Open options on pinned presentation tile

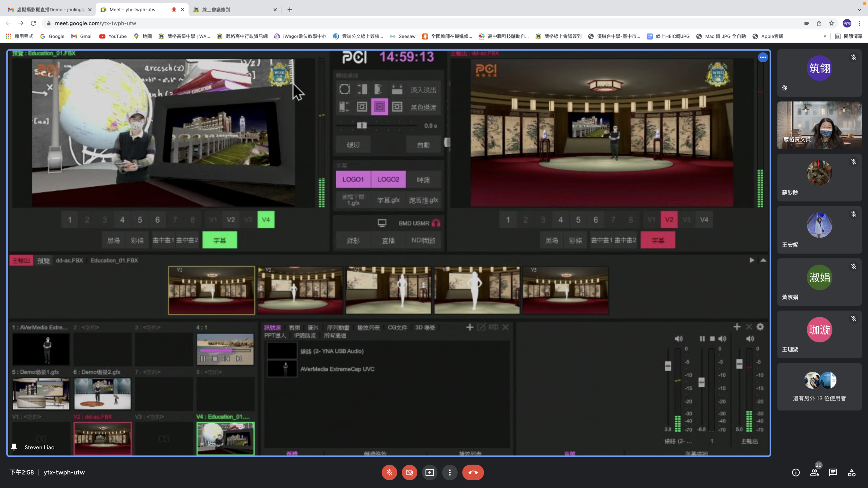tap(763, 57)
